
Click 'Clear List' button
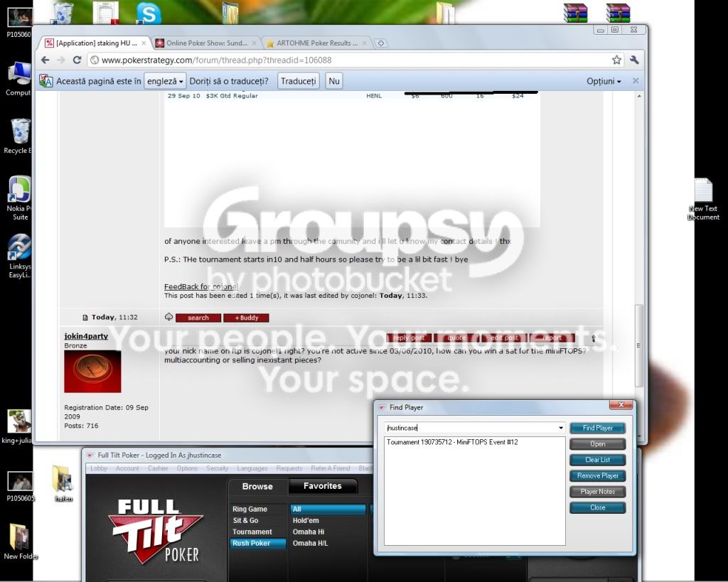coord(597,460)
